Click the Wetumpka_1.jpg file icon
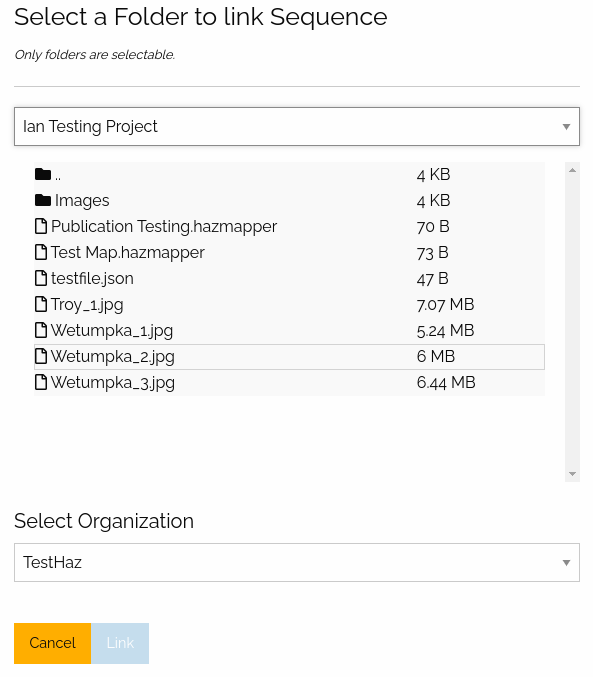This screenshot has width=593, height=677. click(41, 330)
